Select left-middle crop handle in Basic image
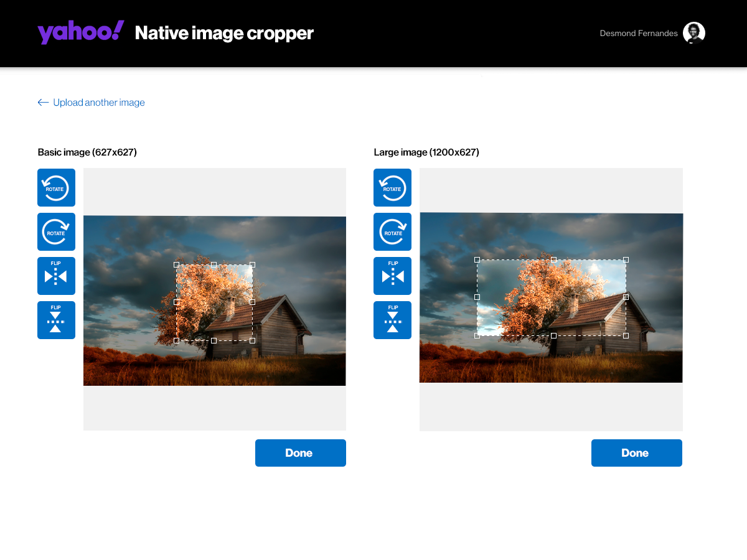Image resolution: width=747 pixels, height=560 pixels. pos(176,302)
